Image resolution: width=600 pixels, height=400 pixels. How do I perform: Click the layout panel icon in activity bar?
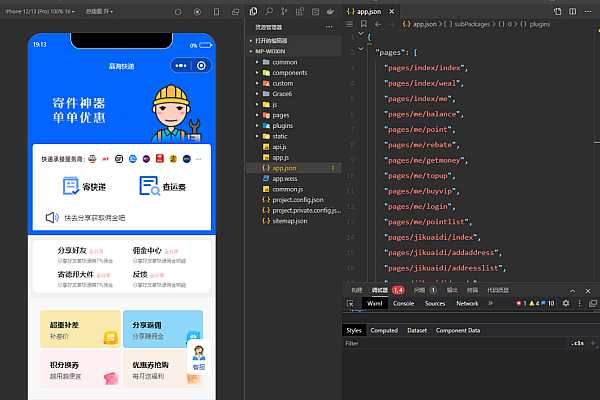click(315, 11)
